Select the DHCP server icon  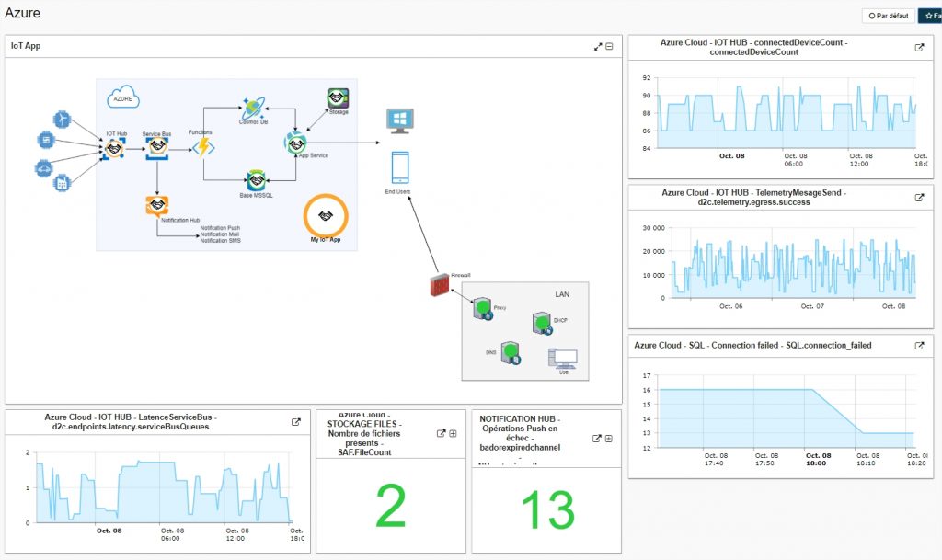[542, 324]
